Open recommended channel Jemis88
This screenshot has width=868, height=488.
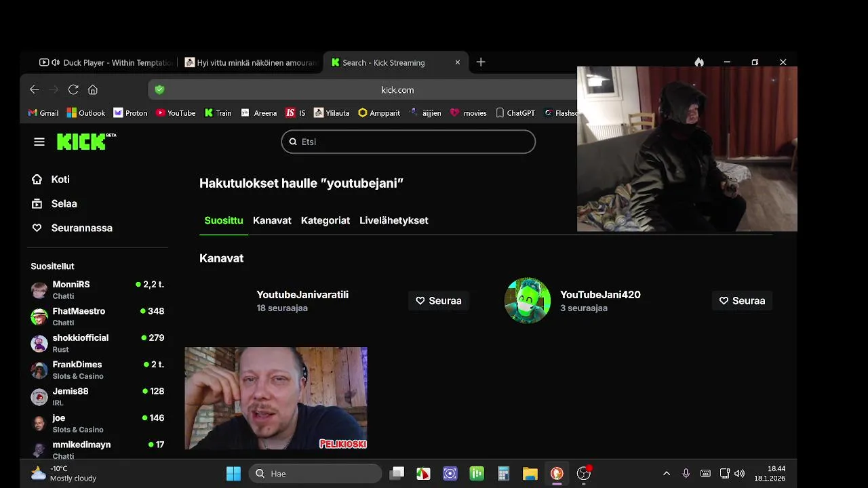[98, 396]
